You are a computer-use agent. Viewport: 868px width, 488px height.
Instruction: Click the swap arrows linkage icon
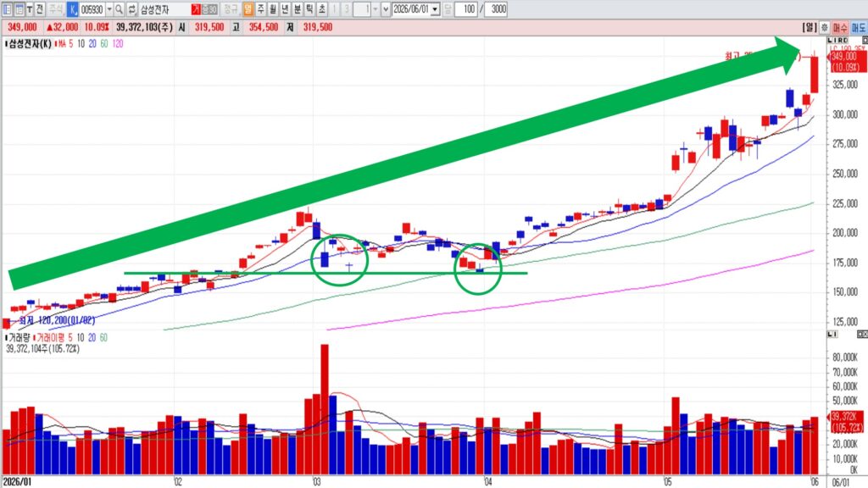131,9
